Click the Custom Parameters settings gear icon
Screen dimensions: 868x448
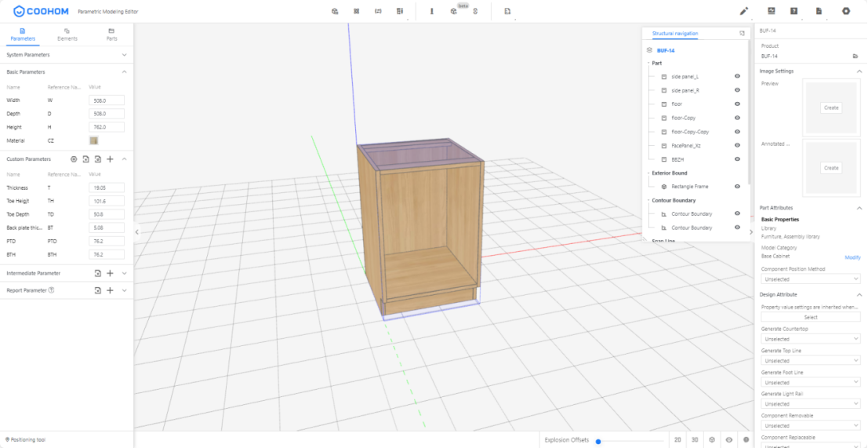pyautogui.click(x=74, y=158)
